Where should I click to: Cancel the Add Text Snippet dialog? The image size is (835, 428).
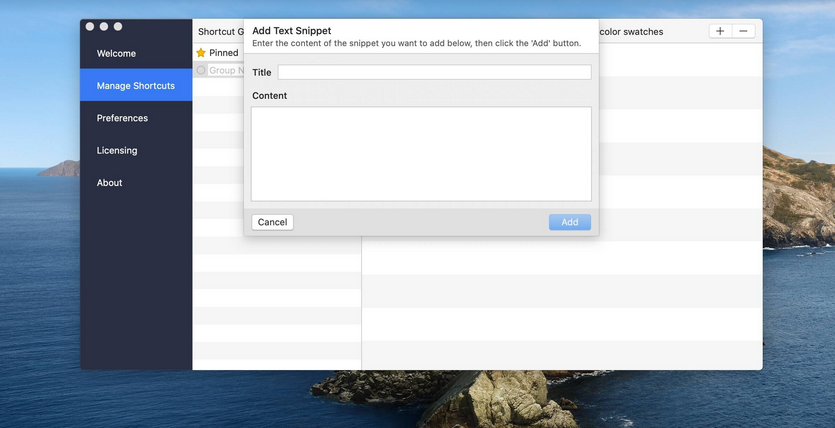click(x=272, y=222)
